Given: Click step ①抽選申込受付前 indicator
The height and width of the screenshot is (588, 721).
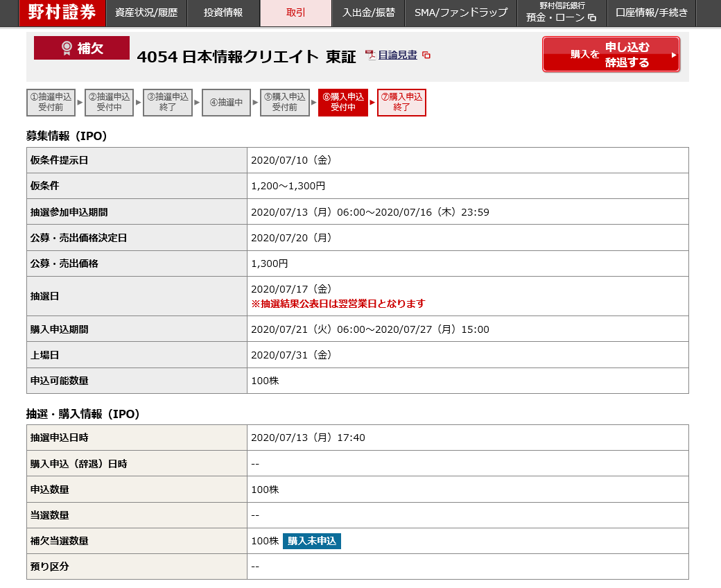Looking at the screenshot, I should coord(51,102).
